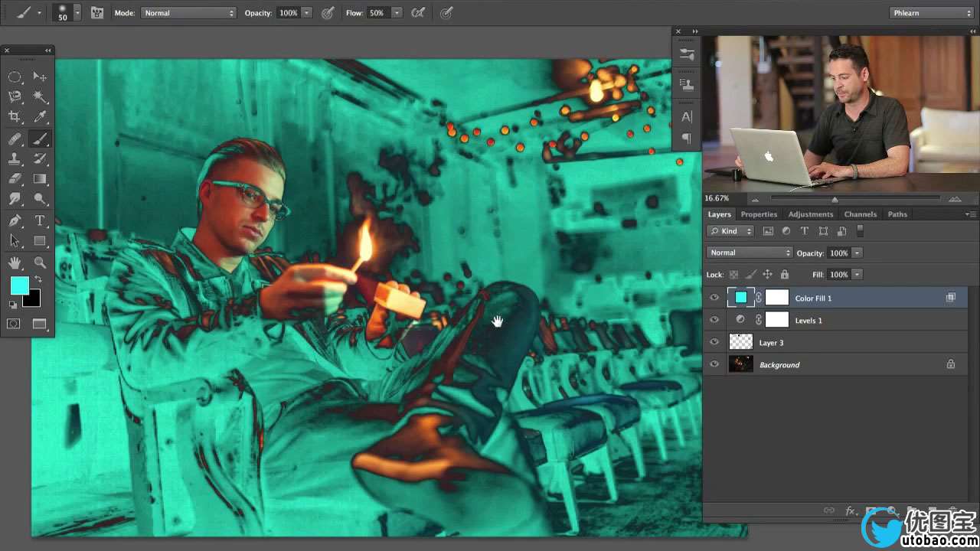Image resolution: width=980 pixels, height=551 pixels.
Task: Click the cyan foreground color swatch
Action: click(x=19, y=285)
